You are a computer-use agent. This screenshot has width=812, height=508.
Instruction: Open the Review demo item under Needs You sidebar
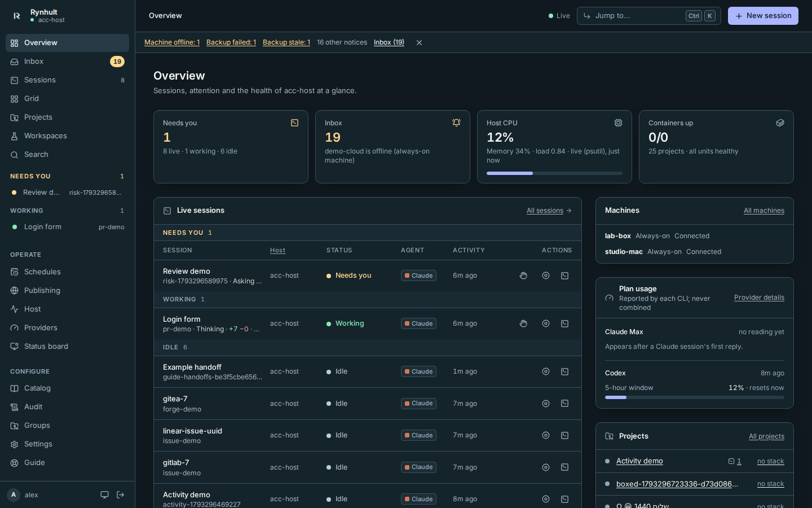[x=67, y=192]
